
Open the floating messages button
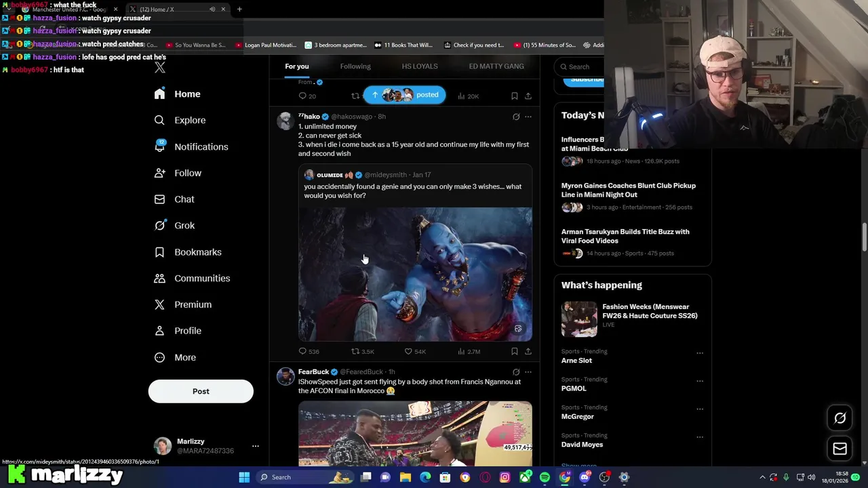pyautogui.click(x=840, y=449)
